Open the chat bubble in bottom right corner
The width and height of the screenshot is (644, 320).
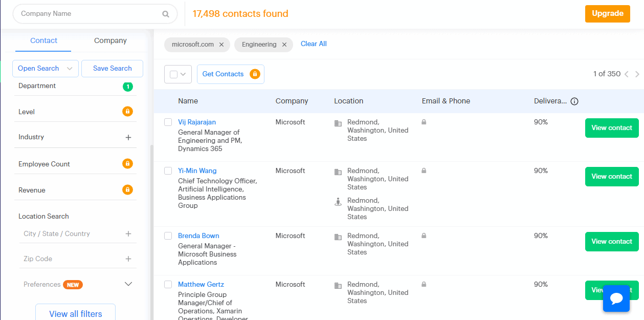click(x=616, y=298)
